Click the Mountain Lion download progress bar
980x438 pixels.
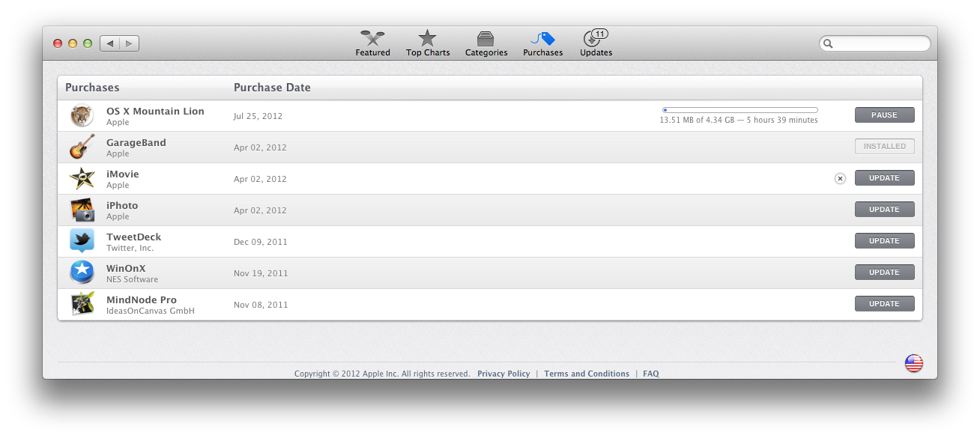click(x=740, y=110)
